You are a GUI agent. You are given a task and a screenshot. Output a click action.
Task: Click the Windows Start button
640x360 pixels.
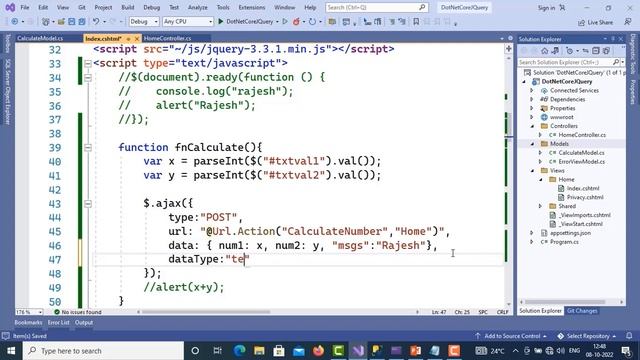(11, 351)
